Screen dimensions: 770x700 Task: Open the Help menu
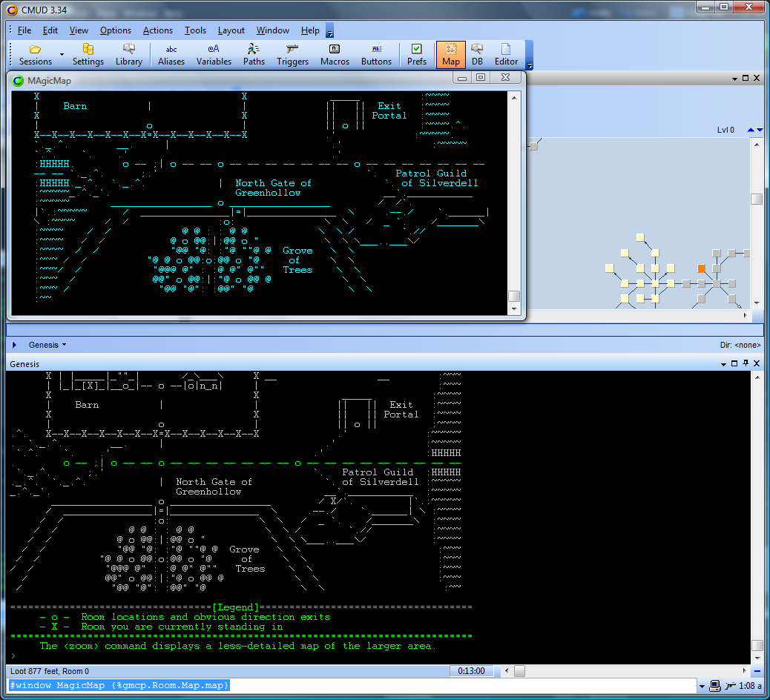pyautogui.click(x=310, y=30)
